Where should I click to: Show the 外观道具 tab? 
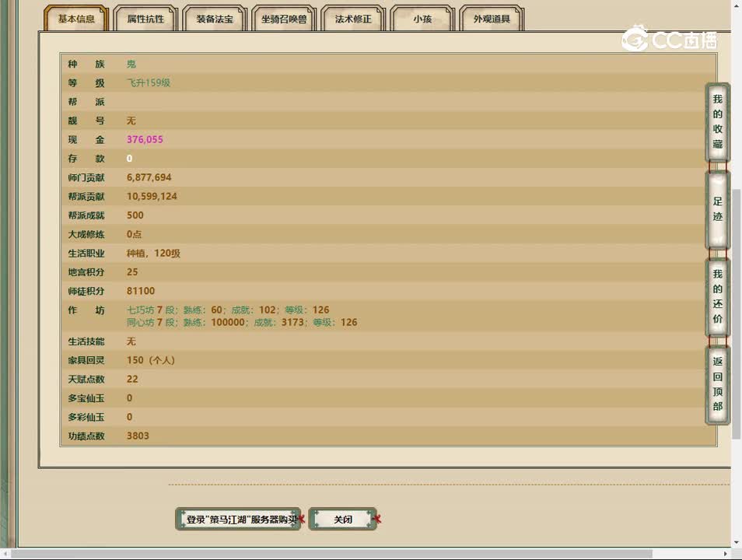coord(492,19)
